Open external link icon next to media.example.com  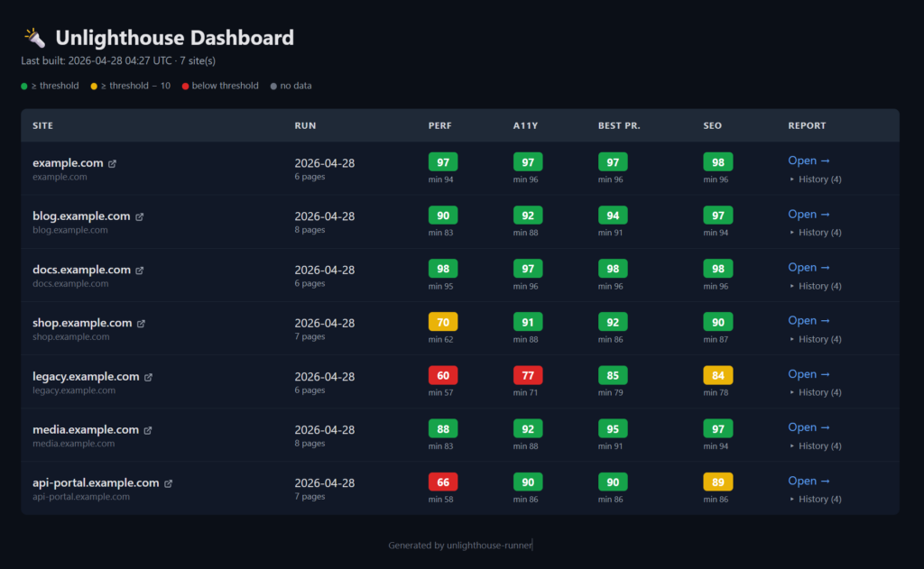pyautogui.click(x=148, y=430)
